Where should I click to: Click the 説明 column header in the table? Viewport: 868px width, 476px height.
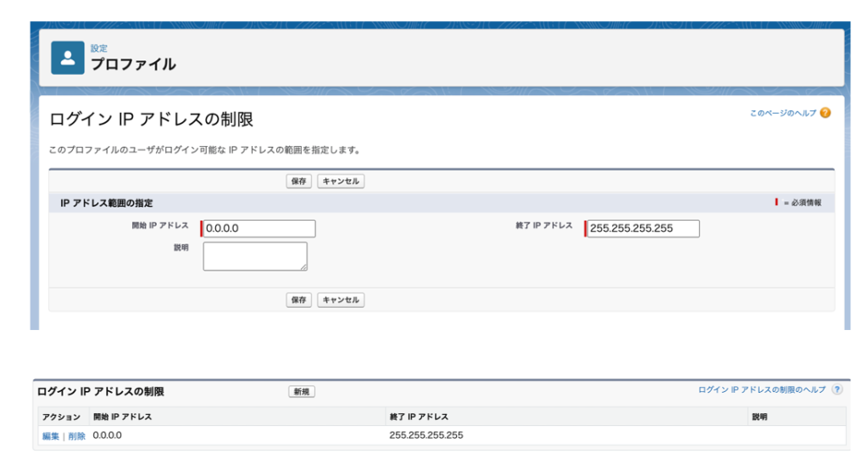759,417
